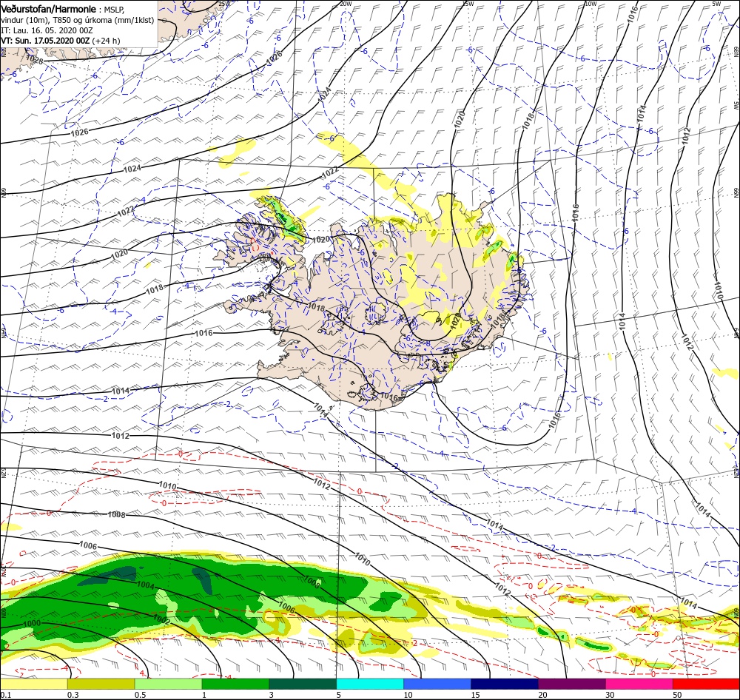
Task: Click the 0.3 value on legend scale
Action: pyautogui.click(x=73, y=695)
